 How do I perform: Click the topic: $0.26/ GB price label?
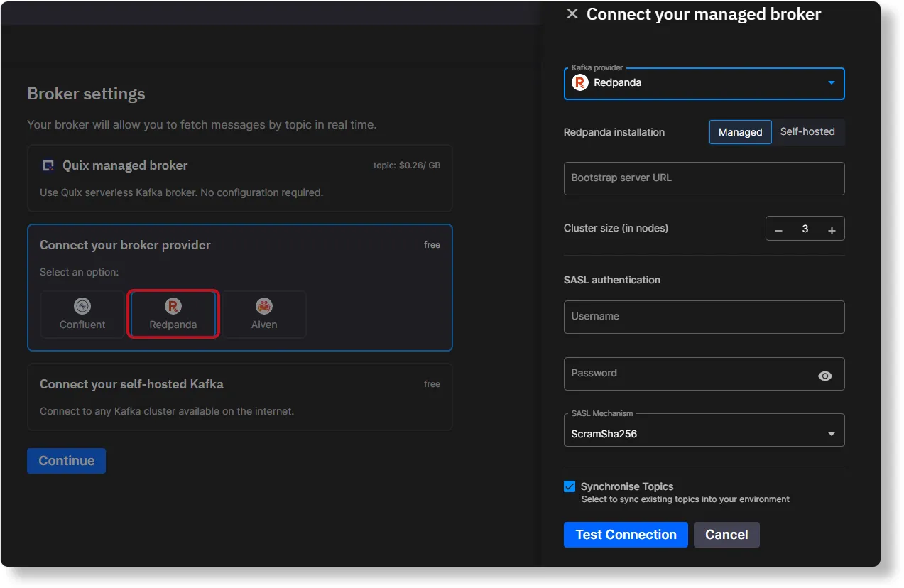click(x=407, y=165)
